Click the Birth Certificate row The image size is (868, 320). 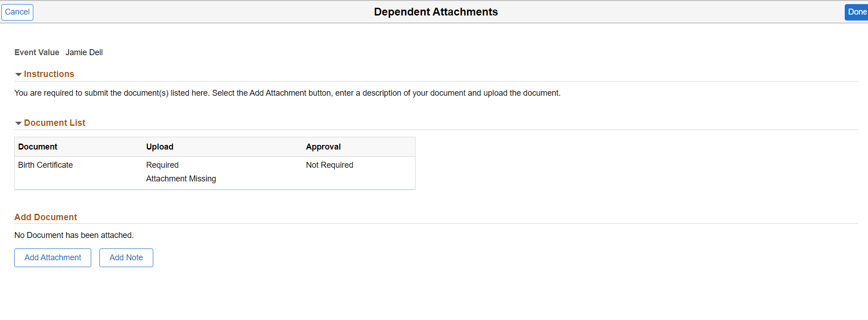[x=46, y=165]
